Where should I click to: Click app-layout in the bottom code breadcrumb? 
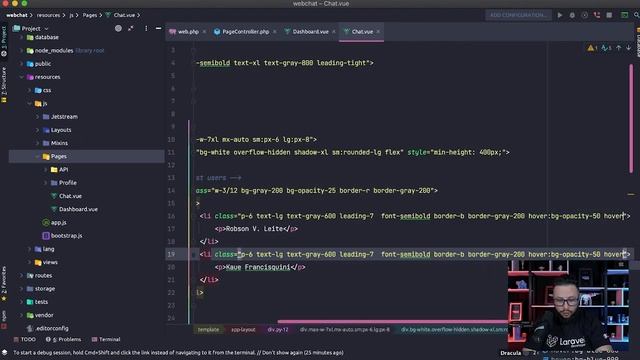pyautogui.click(x=243, y=329)
